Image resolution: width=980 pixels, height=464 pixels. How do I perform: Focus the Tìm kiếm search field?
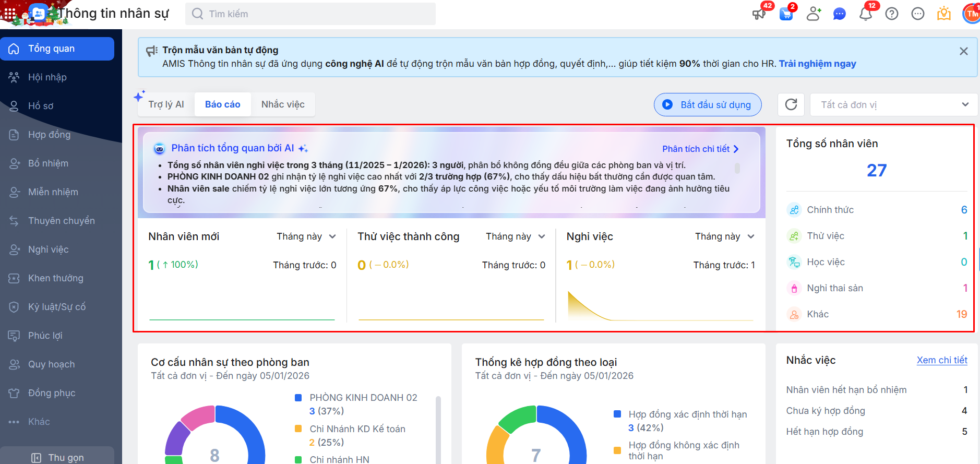[310, 14]
